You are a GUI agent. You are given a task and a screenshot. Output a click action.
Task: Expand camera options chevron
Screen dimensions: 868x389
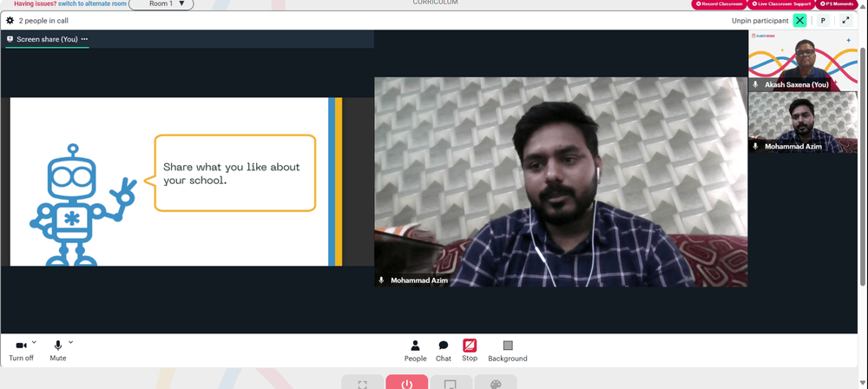point(35,342)
